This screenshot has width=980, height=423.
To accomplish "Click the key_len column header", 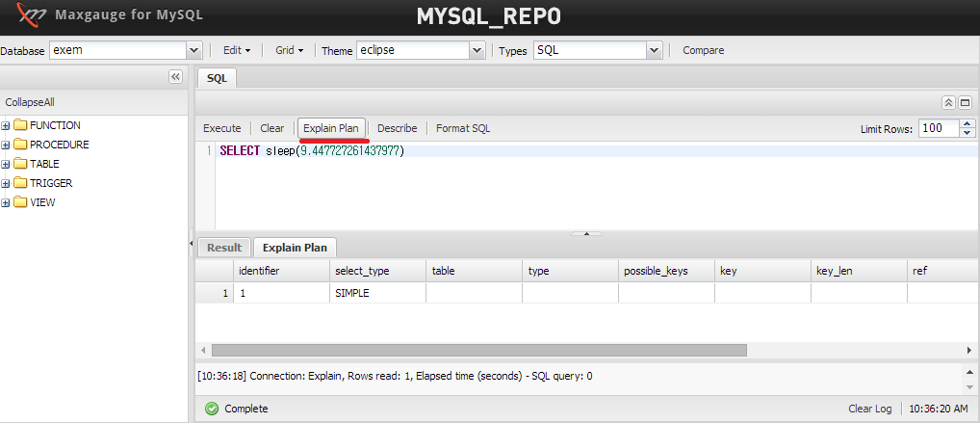I will pyautogui.click(x=859, y=271).
